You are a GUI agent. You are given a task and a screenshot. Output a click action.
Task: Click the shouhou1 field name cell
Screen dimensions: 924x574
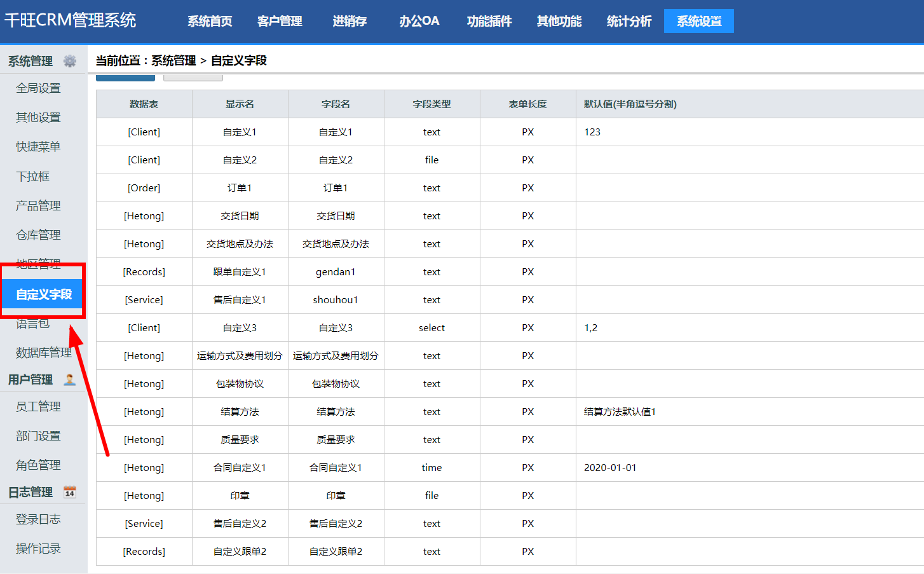[336, 300]
